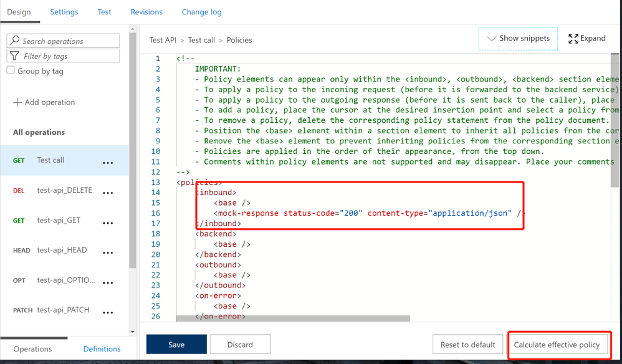Click the plus icon beside Add operation

tap(17, 102)
